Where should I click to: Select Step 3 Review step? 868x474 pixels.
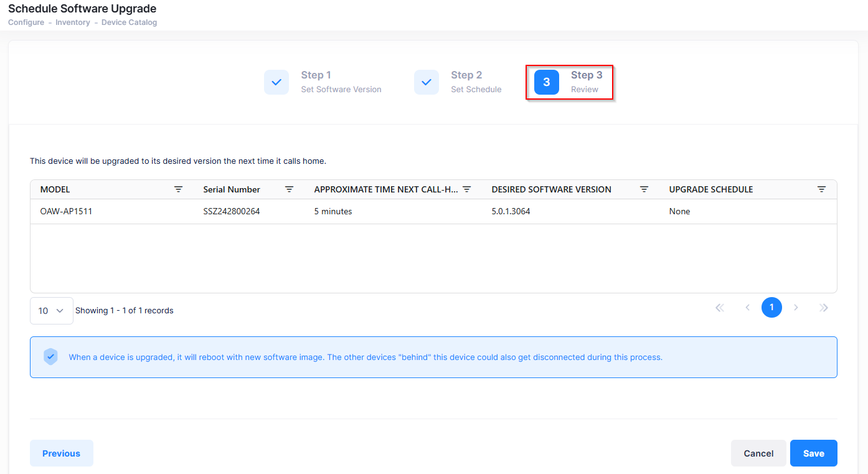pos(569,82)
